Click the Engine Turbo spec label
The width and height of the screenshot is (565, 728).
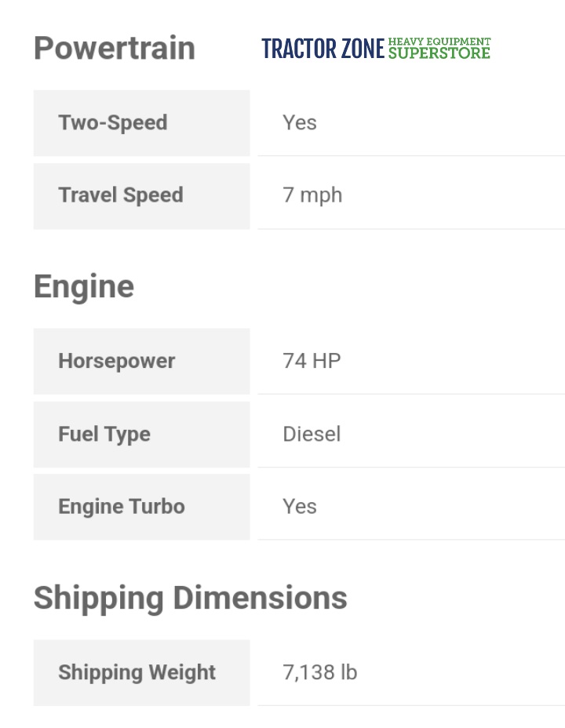point(122,507)
